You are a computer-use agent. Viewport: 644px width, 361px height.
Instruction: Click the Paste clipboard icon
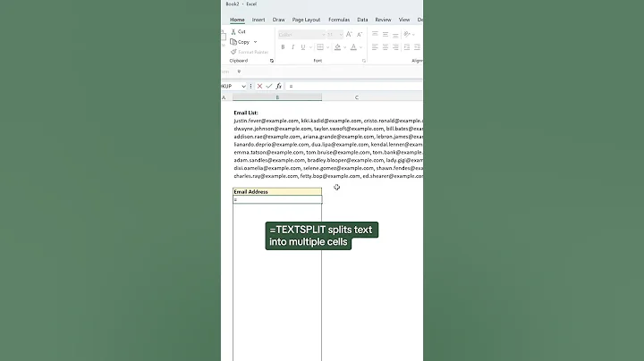tap(224, 37)
